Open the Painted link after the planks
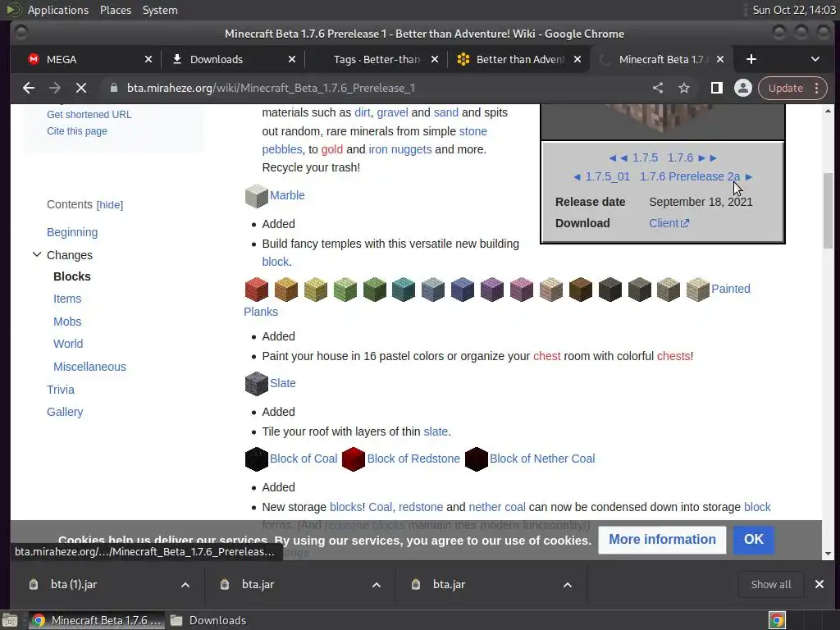Image resolution: width=840 pixels, height=630 pixels. click(x=731, y=289)
